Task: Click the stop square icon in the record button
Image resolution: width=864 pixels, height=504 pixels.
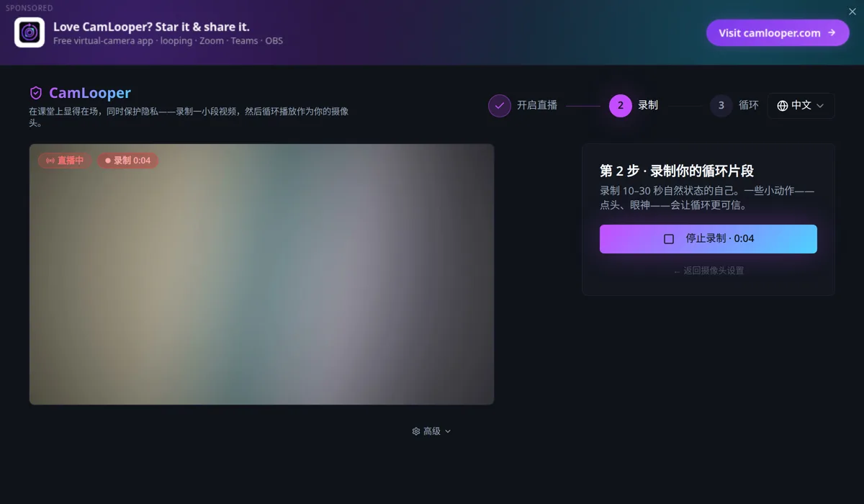Action: [669, 239]
